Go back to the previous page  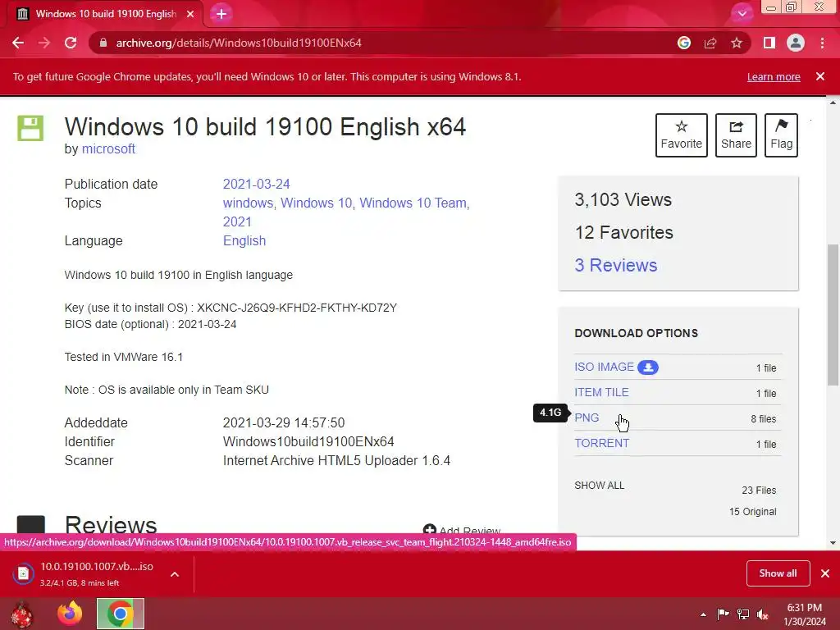point(18,43)
